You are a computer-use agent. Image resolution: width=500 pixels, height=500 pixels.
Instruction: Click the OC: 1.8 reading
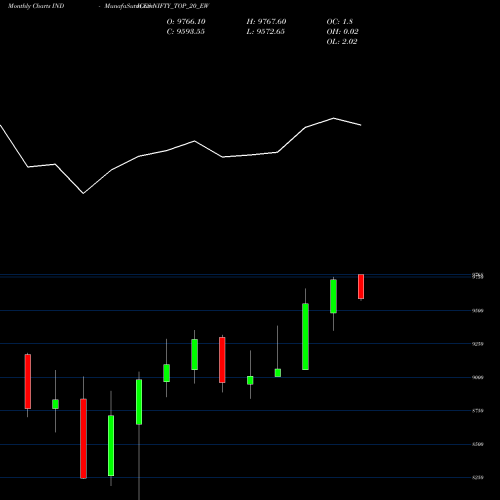tap(340, 22)
